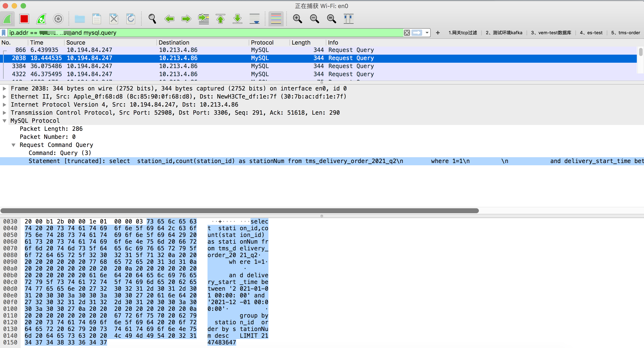Close the capture file icon
The width and height of the screenshot is (644, 348).
114,19
